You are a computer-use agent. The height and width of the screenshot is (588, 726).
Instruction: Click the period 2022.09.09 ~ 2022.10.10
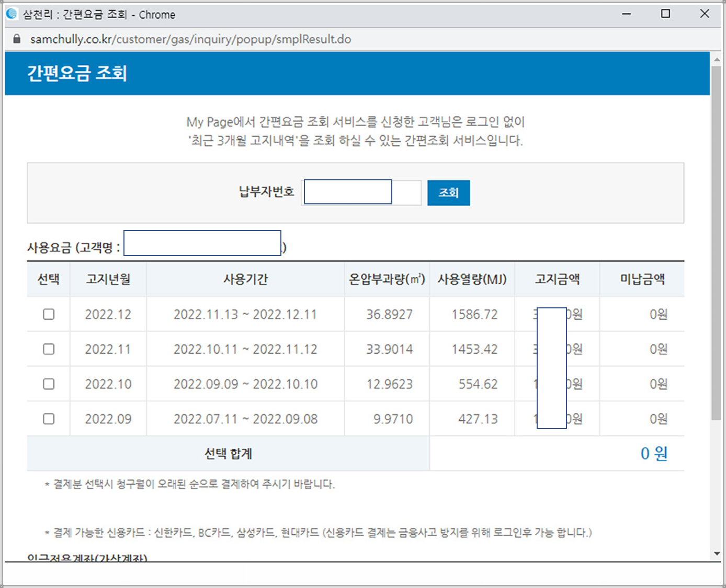coord(245,384)
